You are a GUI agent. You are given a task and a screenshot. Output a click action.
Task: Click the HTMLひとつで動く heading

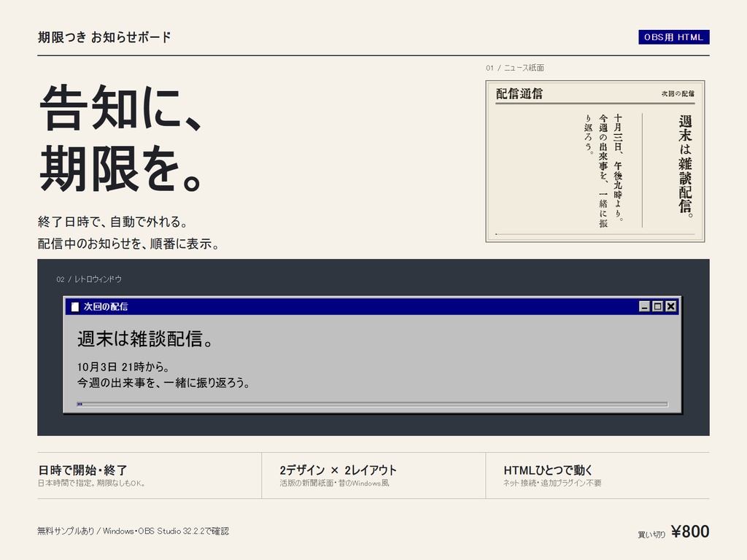pyautogui.click(x=548, y=470)
